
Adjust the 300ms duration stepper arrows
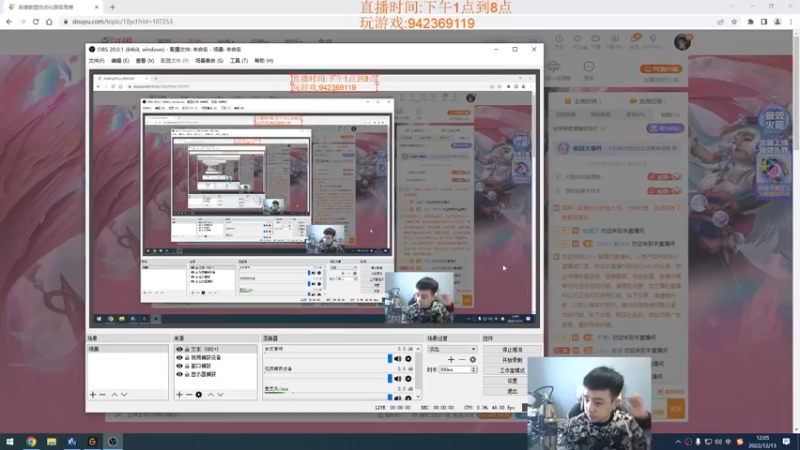coord(474,369)
